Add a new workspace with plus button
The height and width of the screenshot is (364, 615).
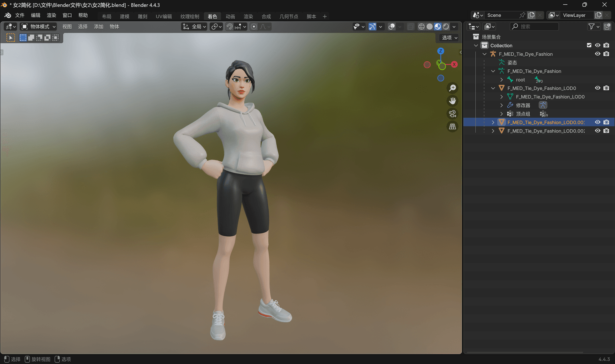325,16
